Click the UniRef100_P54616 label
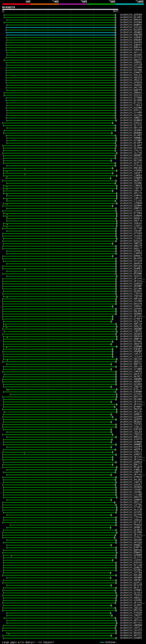 (131, 525)
